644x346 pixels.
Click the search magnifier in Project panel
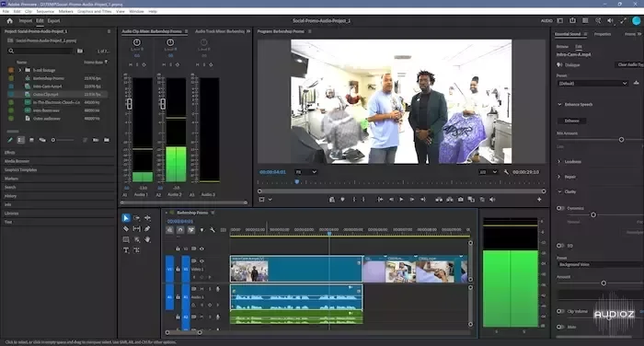point(11,51)
